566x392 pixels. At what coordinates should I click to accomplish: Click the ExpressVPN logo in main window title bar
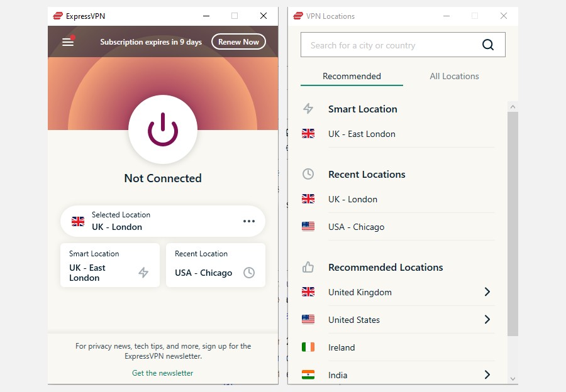58,16
